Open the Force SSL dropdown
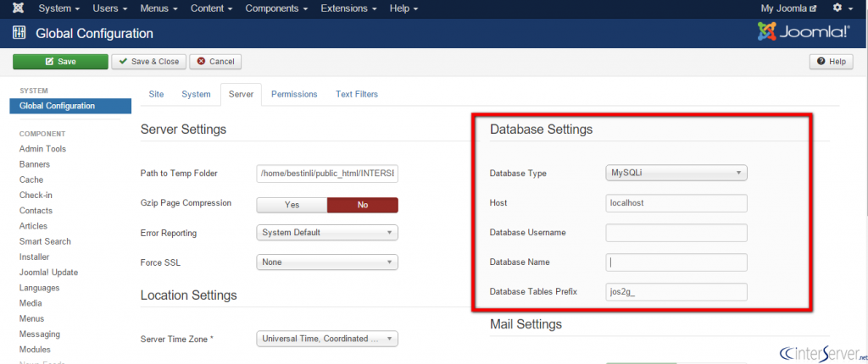The height and width of the screenshot is (364, 868). point(327,262)
